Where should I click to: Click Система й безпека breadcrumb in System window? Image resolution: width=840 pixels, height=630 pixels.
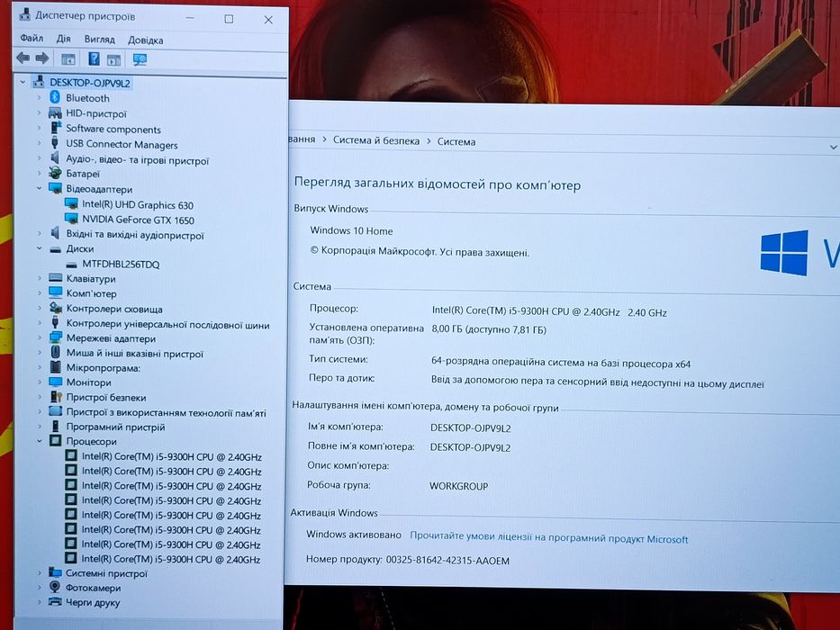pyautogui.click(x=376, y=140)
